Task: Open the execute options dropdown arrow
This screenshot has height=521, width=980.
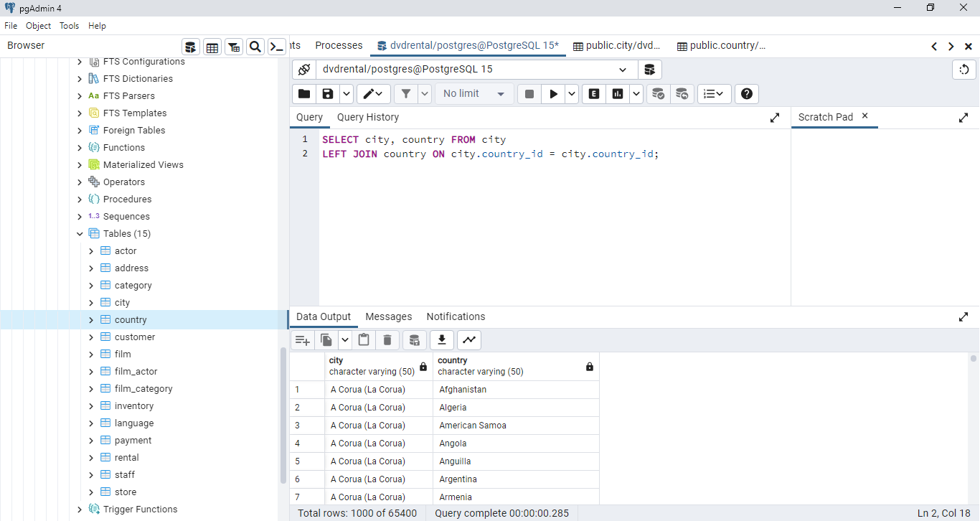Action: (x=572, y=94)
